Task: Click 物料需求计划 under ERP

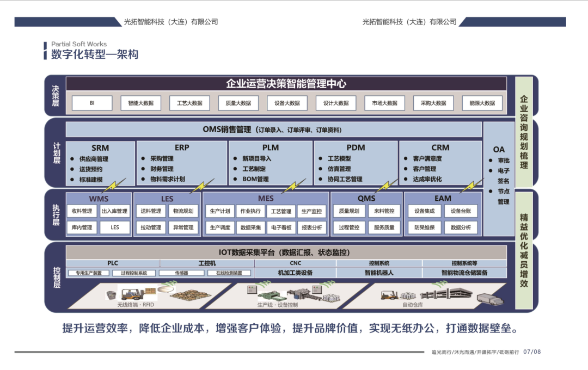Action: click(x=168, y=179)
